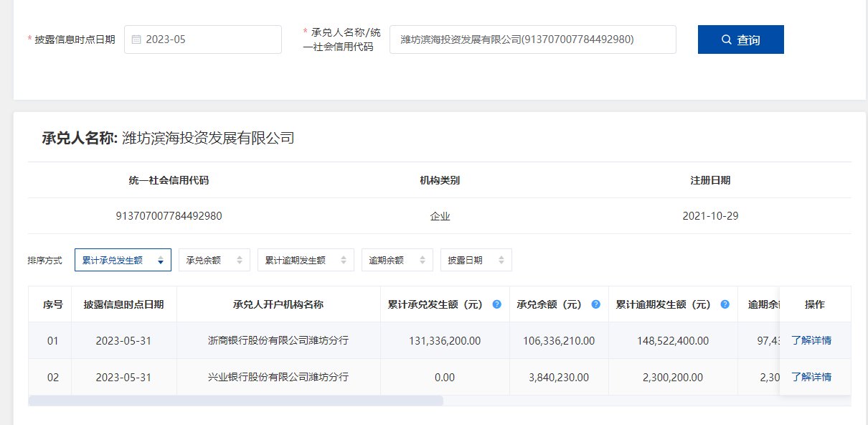Sort by 承兑余额
The width and height of the screenshot is (868, 425).
[214, 260]
